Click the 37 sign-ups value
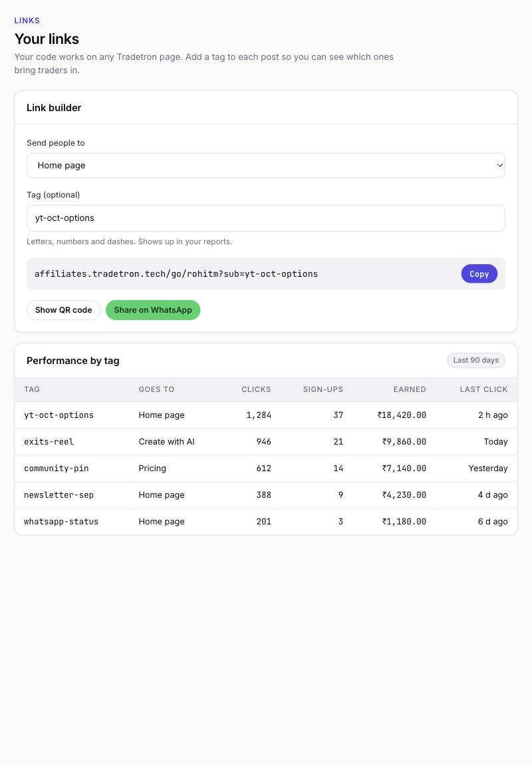This screenshot has width=532, height=766. coord(338,415)
